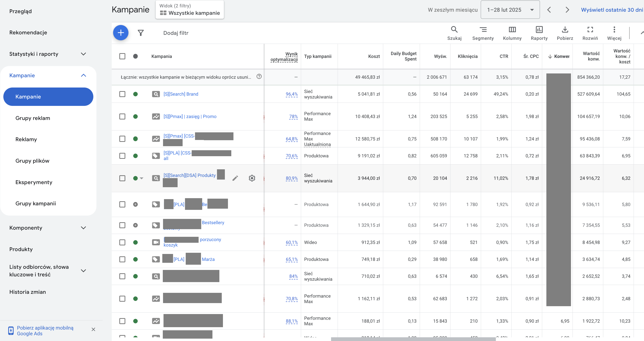The image size is (644, 341).
Task: Open the Segmenty menu
Action: click(x=483, y=33)
